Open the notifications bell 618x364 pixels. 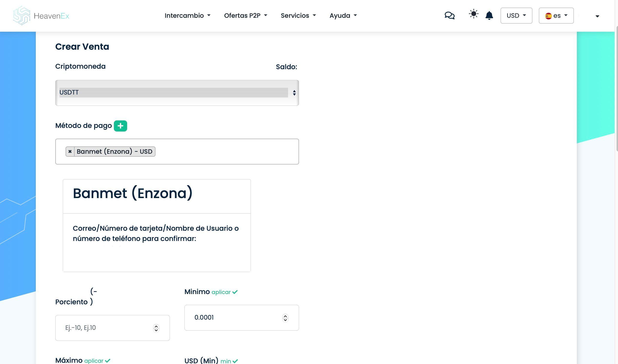[489, 15]
